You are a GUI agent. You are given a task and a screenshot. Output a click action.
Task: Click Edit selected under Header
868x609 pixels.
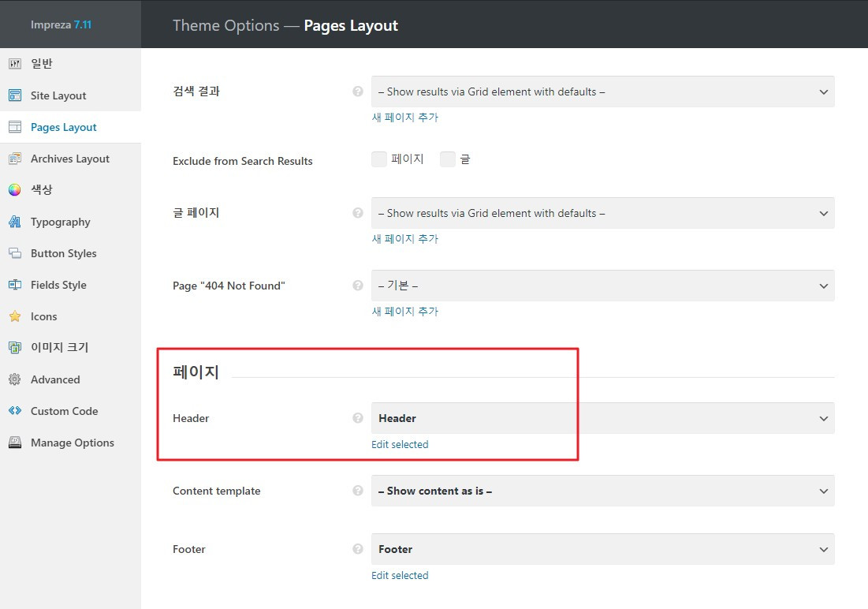point(400,444)
